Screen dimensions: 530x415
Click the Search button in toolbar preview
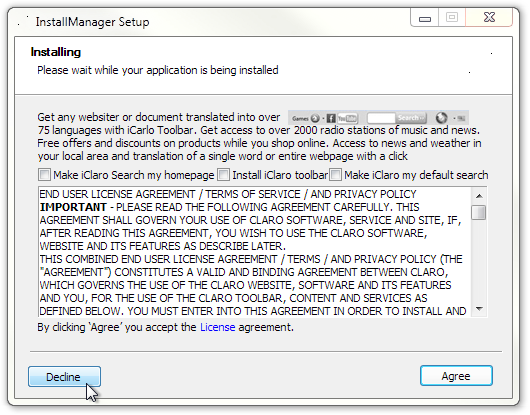coord(410,118)
